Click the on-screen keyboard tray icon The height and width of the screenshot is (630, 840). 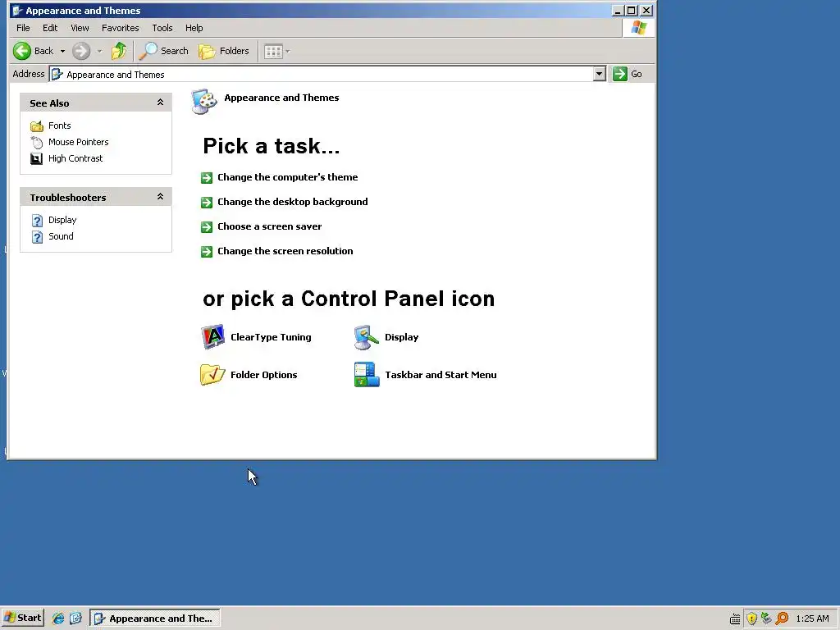click(x=735, y=619)
